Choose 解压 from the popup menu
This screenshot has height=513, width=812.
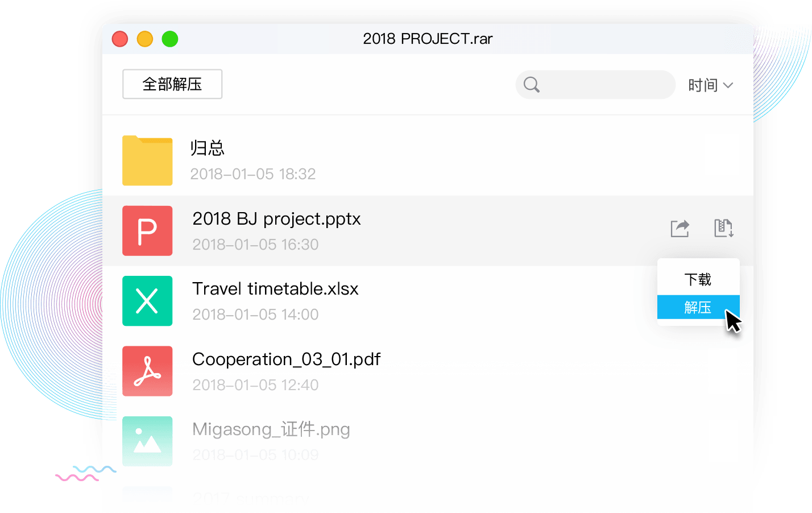click(698, 308)
